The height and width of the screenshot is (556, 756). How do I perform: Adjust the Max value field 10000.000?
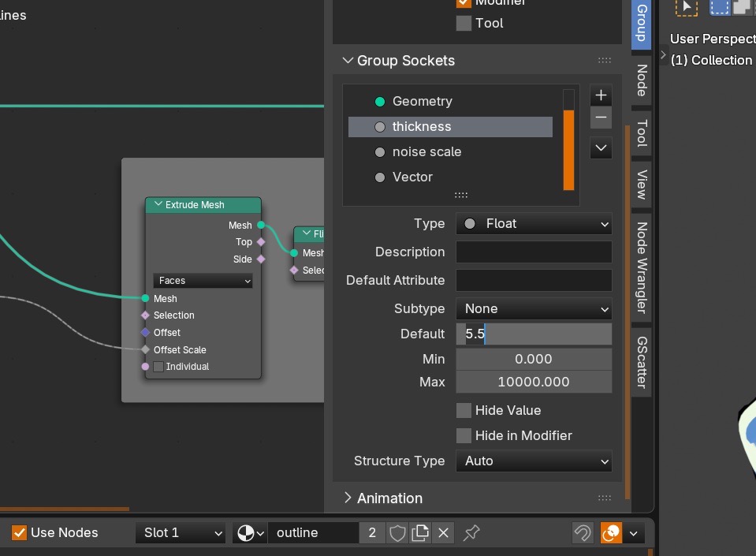point(534,382)
